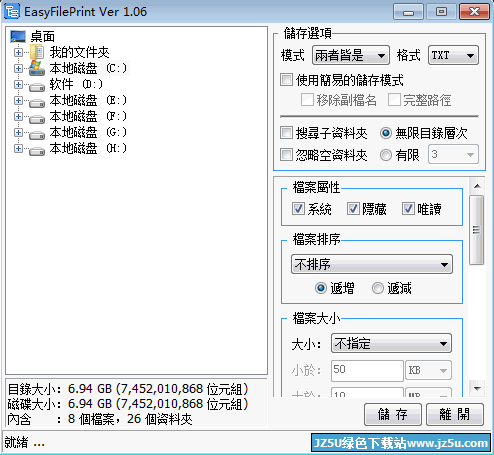
Task: Click the drive icon for 本地磁盘 (G:)
Action: click(37, 135)
